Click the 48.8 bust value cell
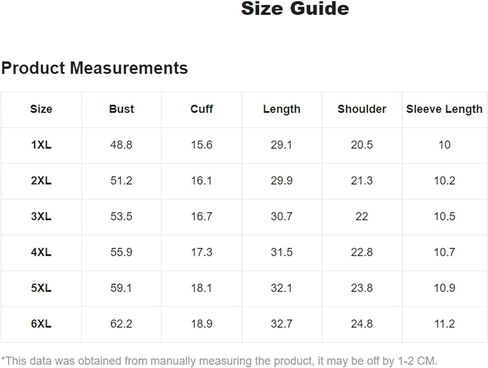 point(121,145)
